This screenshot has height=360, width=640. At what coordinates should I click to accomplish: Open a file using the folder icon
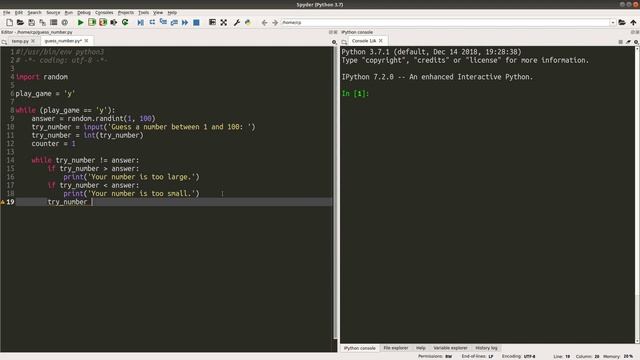pos(20,22)
